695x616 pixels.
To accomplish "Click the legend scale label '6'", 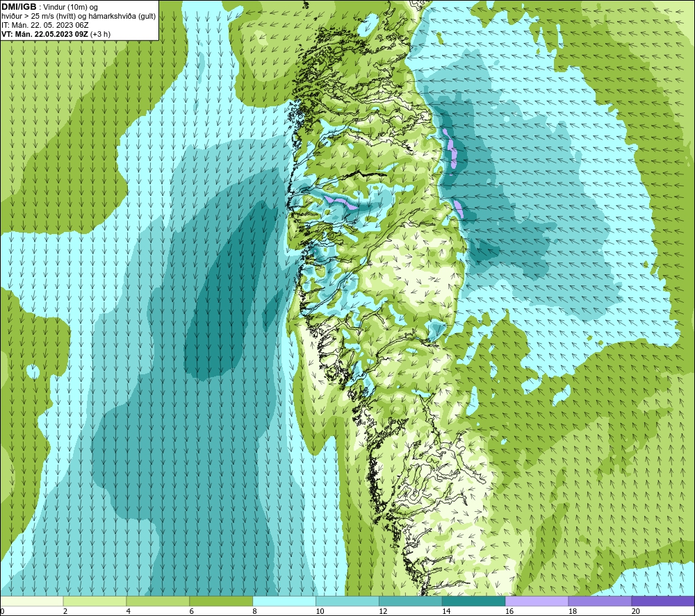I will tap(192, 611).
